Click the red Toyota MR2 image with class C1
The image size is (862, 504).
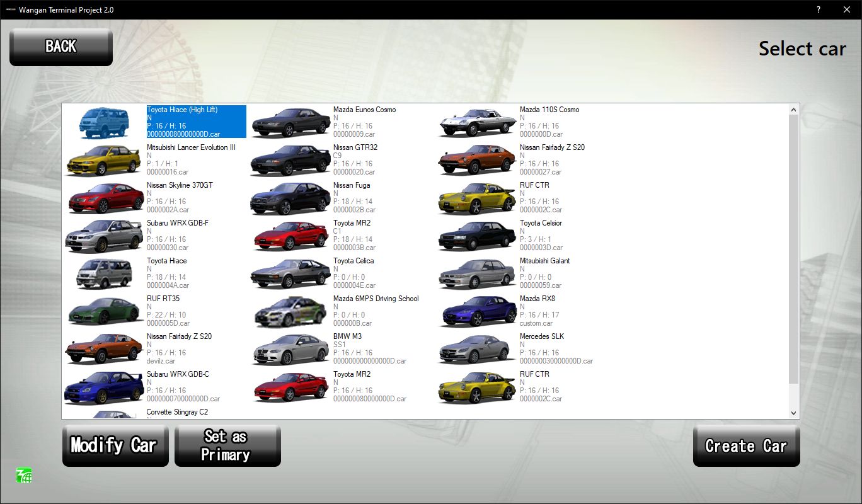tap(290, 236)
